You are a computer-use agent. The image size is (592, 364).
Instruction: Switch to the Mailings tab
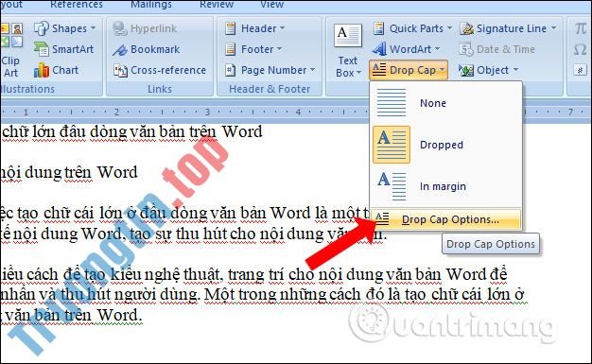151,4
